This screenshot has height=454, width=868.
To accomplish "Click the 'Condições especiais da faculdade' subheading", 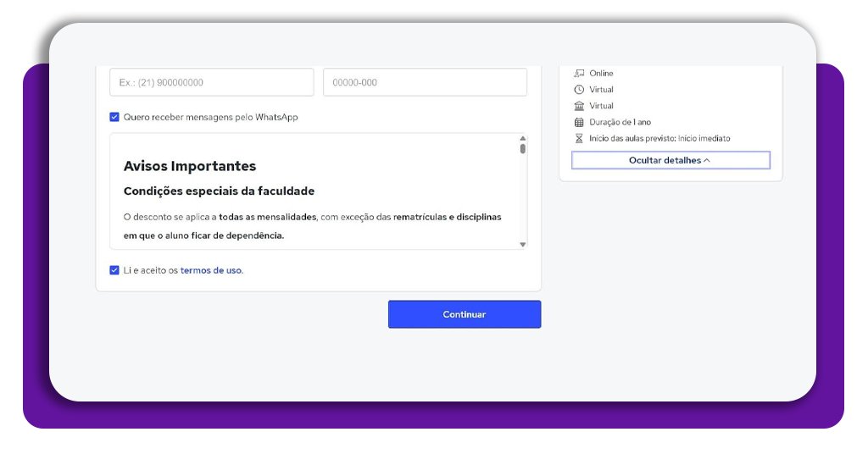I will (x=219, y=191).
